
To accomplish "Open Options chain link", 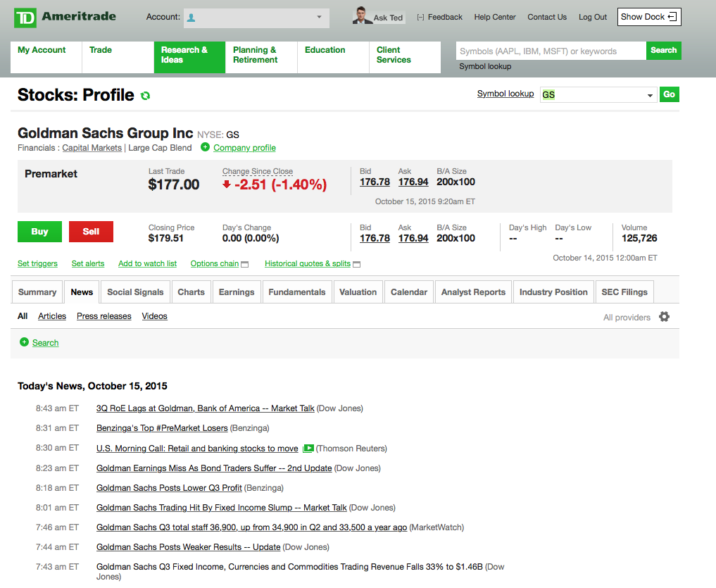I will point(215,263).
